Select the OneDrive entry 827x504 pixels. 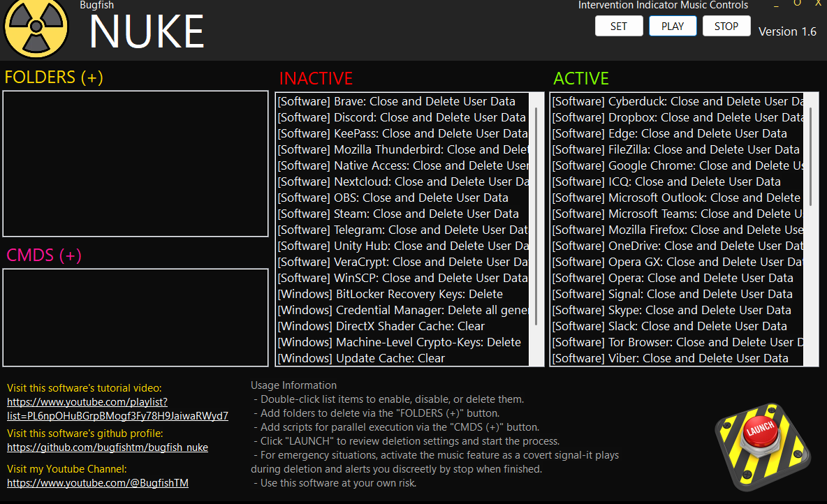pyautogui.click(x=678, y=246)
